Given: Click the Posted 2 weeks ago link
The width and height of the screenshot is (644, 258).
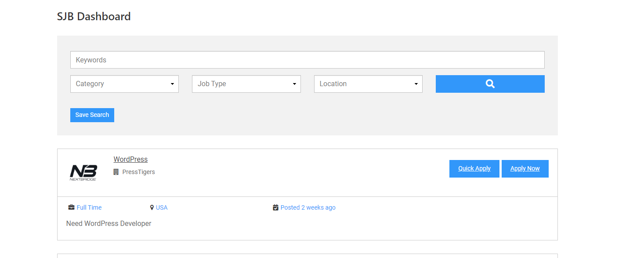Looking at the screenshot, I should [308, 207].
